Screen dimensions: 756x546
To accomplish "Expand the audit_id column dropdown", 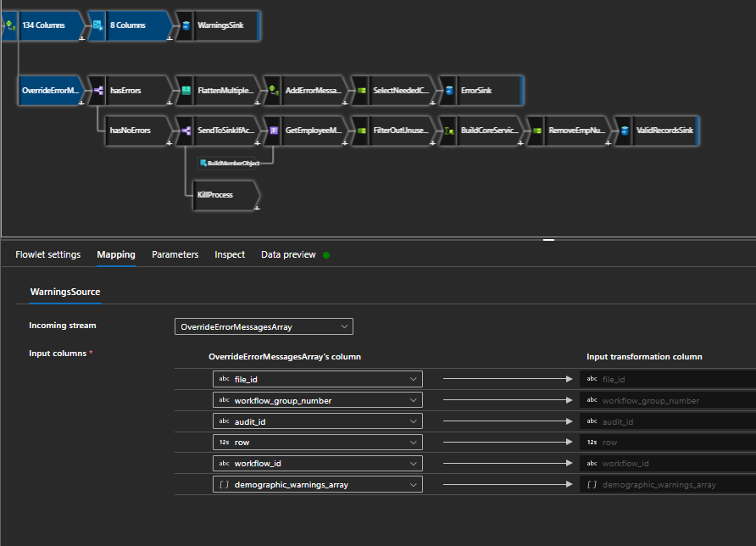I will (x=318, y=421).
